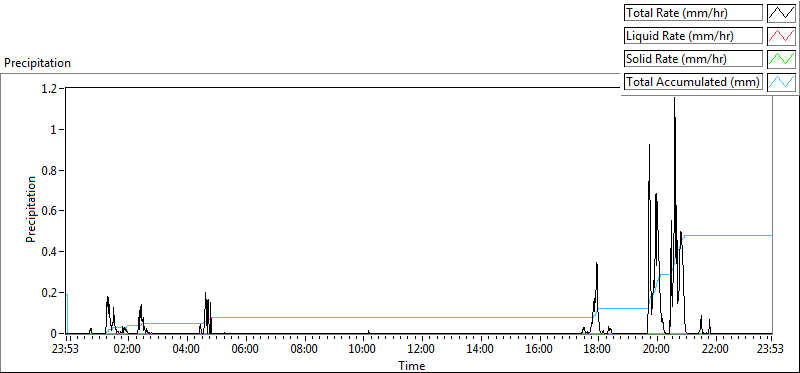Click the 20:00 time axis label
The image size is (800, 373).
pos(657,350)
